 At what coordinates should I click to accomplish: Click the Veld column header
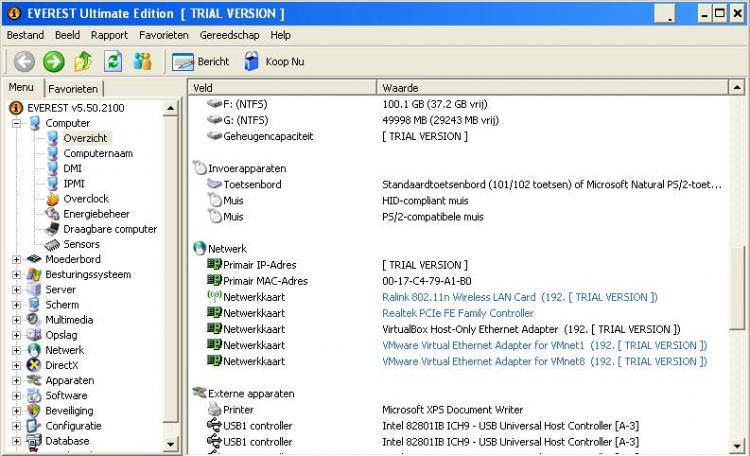282,88
